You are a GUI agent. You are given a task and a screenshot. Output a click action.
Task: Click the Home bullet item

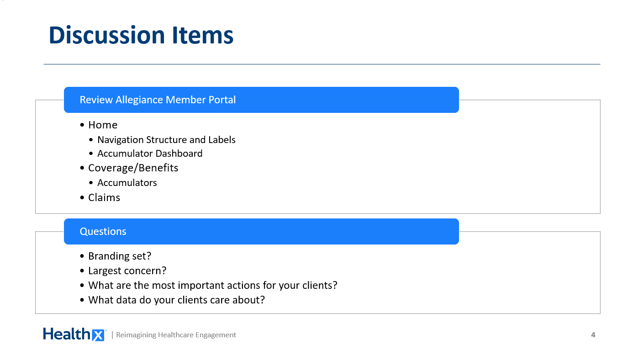(103, 125)
